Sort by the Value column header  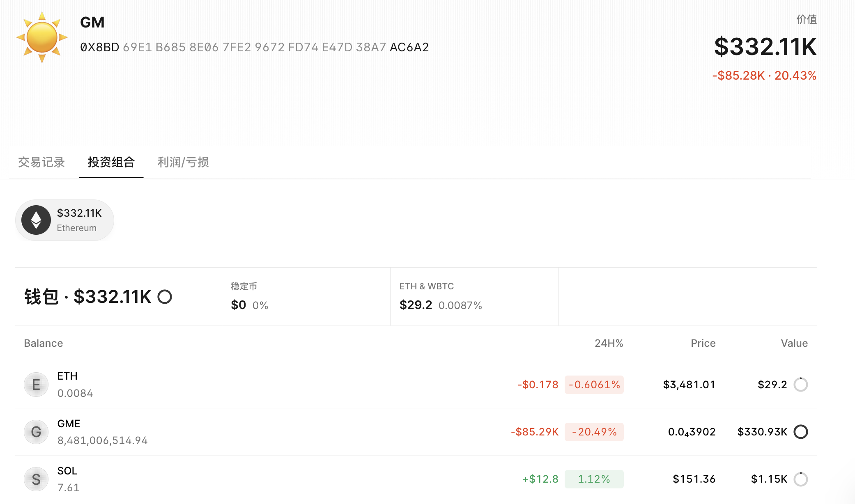coord(794,343)
